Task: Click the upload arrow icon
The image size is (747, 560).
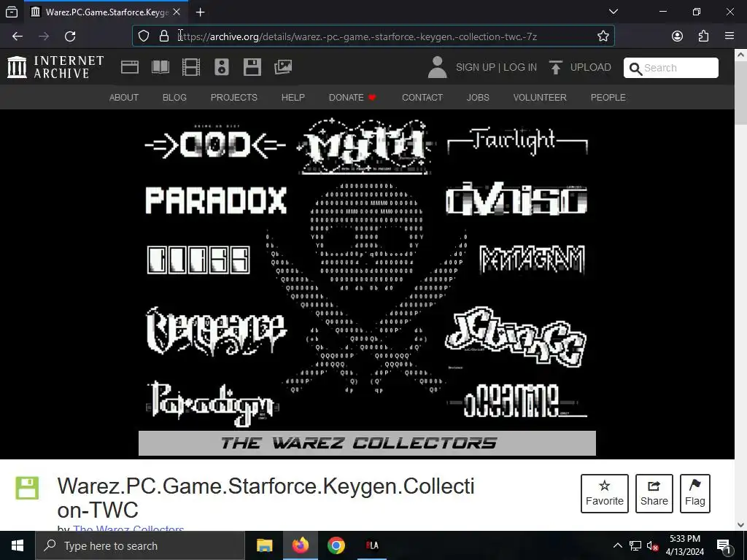Action: [x=555, y=67]
